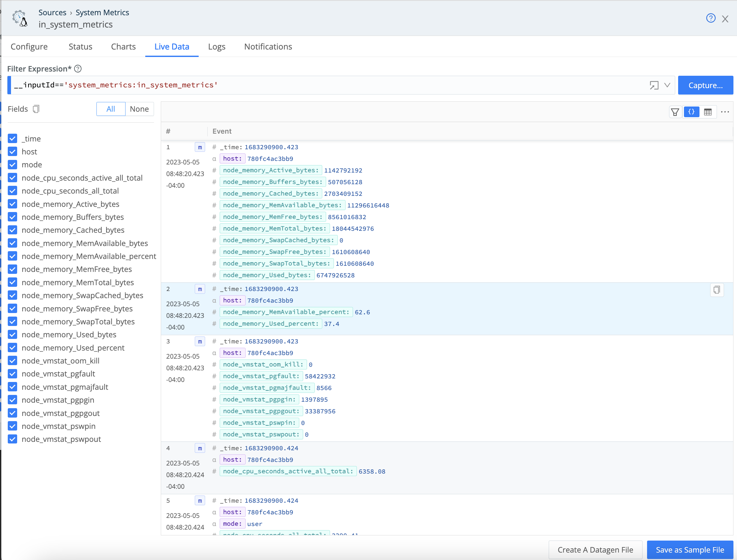Click the Capture button

[705, 85]
